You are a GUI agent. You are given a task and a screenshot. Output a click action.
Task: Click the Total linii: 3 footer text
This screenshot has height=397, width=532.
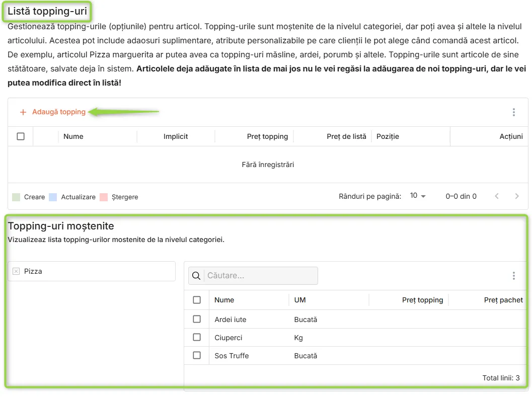(x=501, y=378)
